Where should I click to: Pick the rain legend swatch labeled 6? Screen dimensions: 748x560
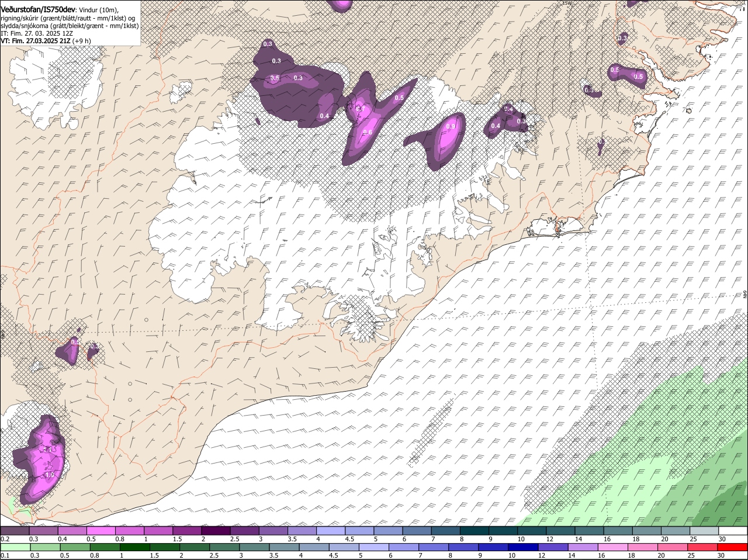404,547
